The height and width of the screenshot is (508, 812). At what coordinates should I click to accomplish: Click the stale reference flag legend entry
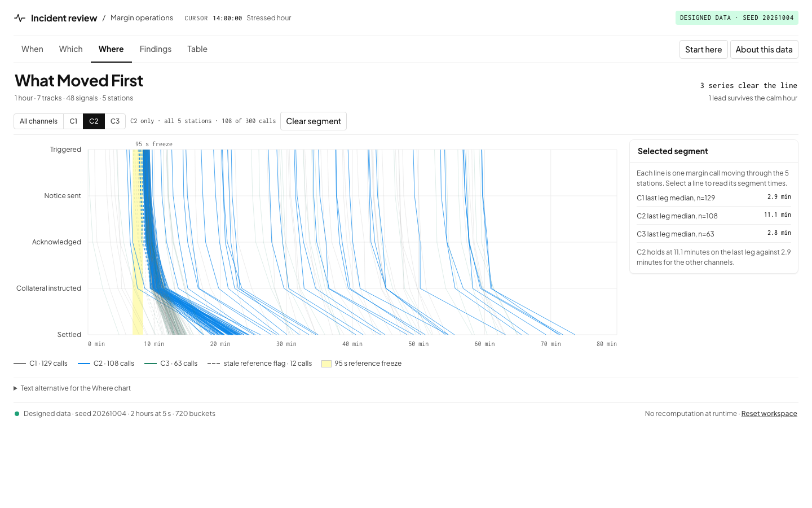(260, 364)
